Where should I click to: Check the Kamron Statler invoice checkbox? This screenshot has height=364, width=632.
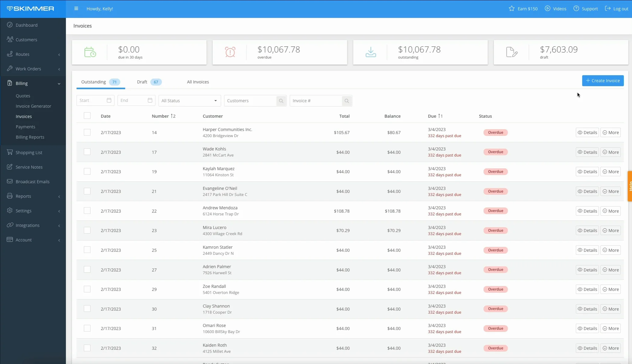[87, 250]
